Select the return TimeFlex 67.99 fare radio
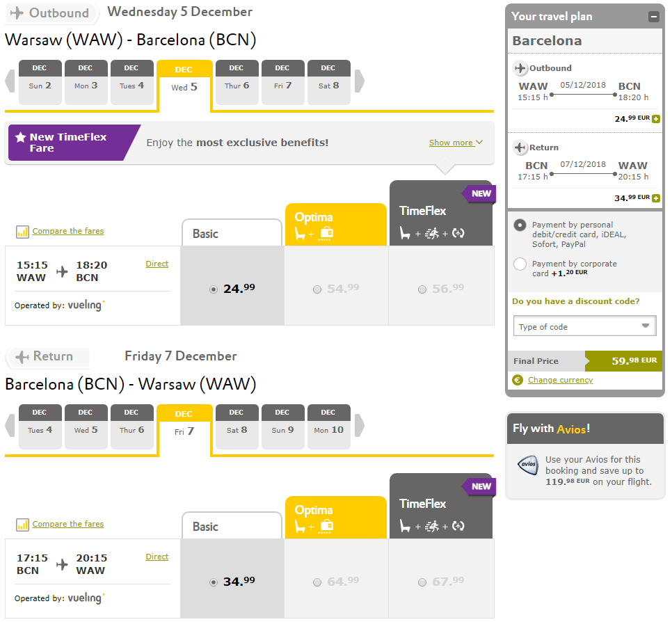Image resolution: width=672 pixels, height=622 pixels. tap(422, 582)
